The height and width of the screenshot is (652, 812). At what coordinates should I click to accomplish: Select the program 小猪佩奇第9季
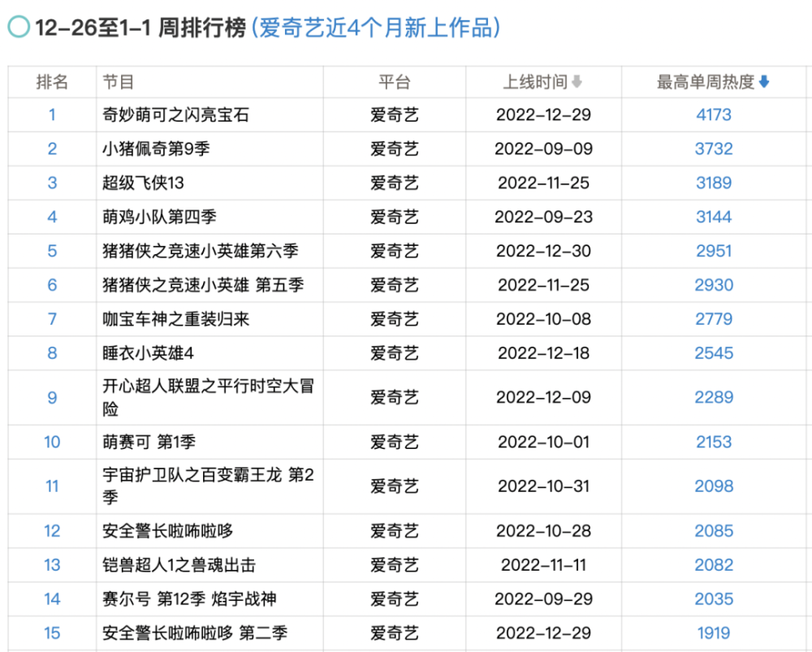156,149
